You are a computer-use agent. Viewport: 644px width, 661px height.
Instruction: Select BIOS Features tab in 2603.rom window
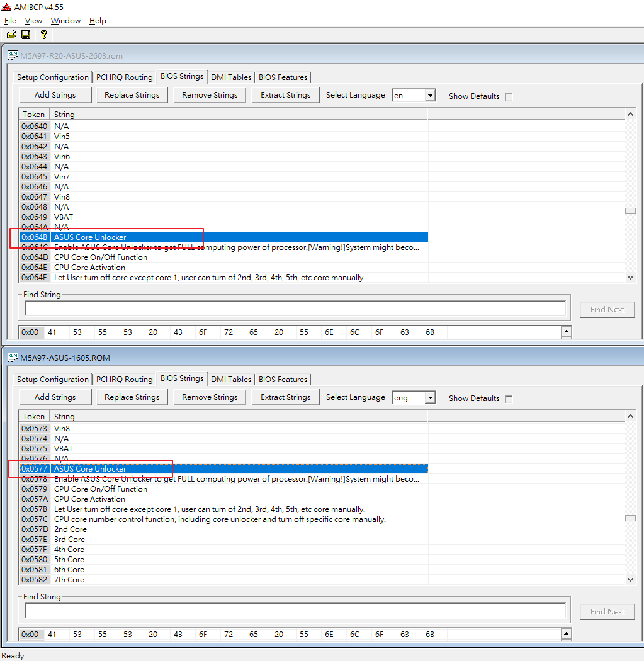click(x=283, y=77)
